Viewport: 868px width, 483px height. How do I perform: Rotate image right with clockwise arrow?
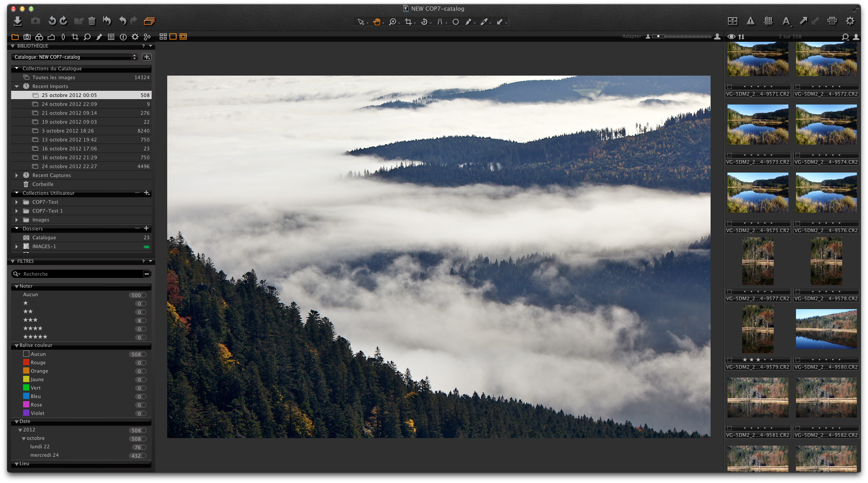coord(64,21)
